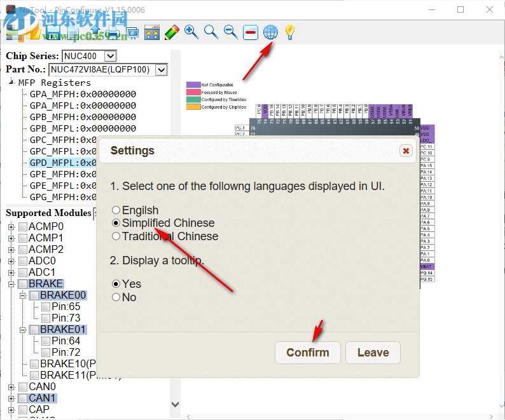Check the ADC1 module checkbox
Image resolution: width=505 pixels, height=420 pixels.
click(x=23, y=273)
